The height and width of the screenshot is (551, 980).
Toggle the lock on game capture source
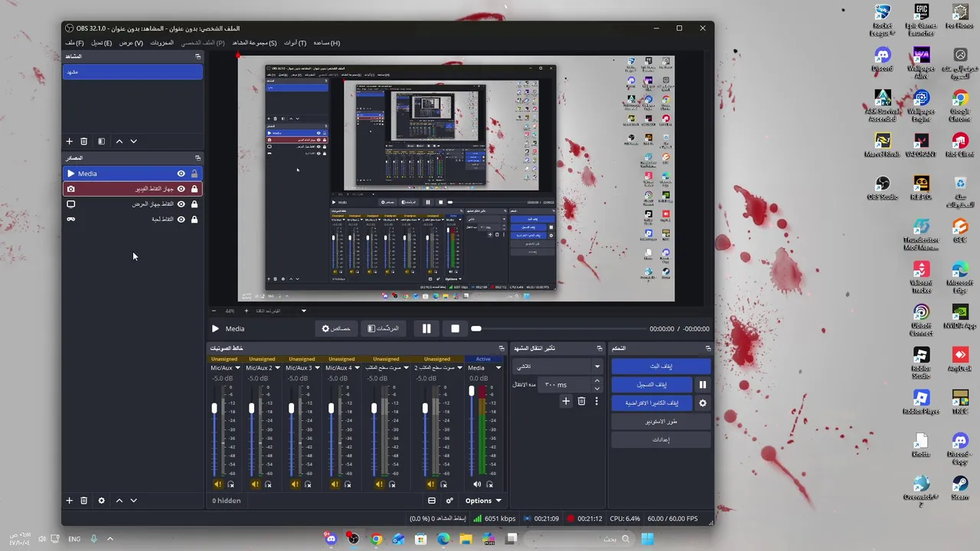(x=194, y=220)
